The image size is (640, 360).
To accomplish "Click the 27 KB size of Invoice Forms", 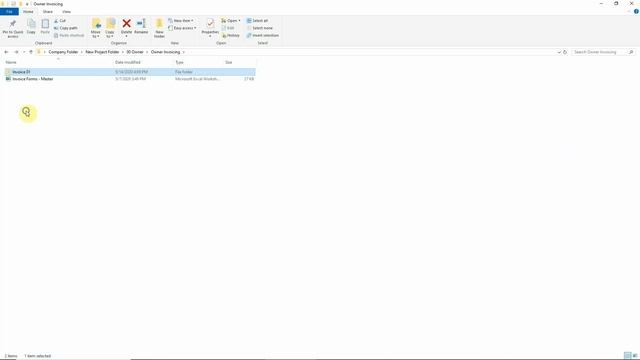I will coord(249,79).
